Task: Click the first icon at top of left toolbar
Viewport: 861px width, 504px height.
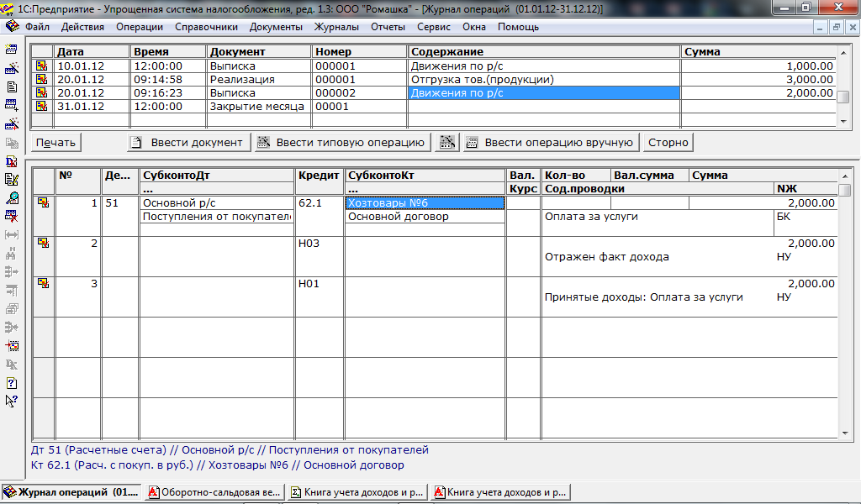Action: [x=12, y=50]
